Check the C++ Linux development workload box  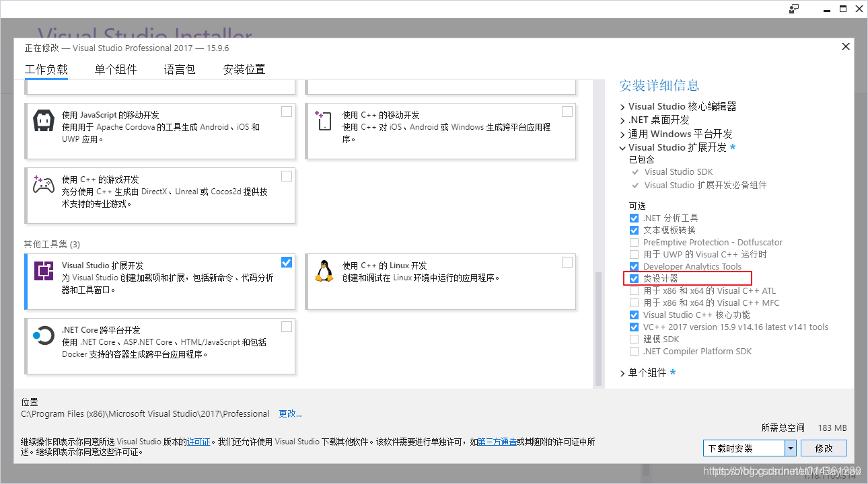[x=567, y=262]
